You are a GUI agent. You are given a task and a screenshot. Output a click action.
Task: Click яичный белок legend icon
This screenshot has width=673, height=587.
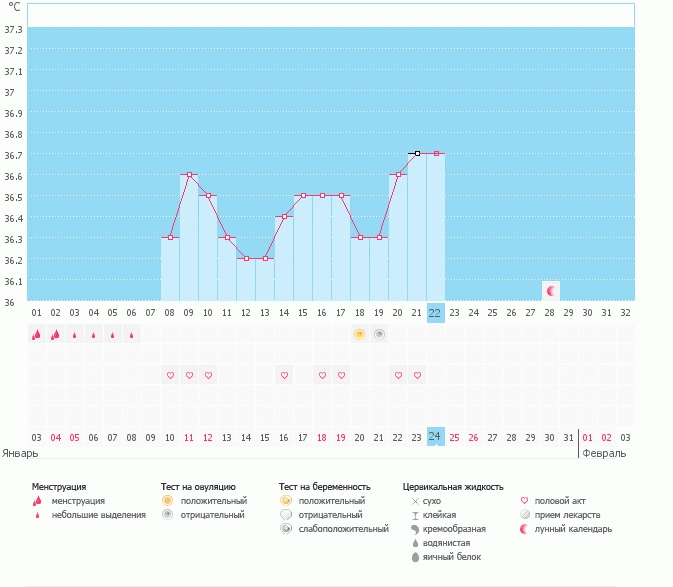(415, 557)
